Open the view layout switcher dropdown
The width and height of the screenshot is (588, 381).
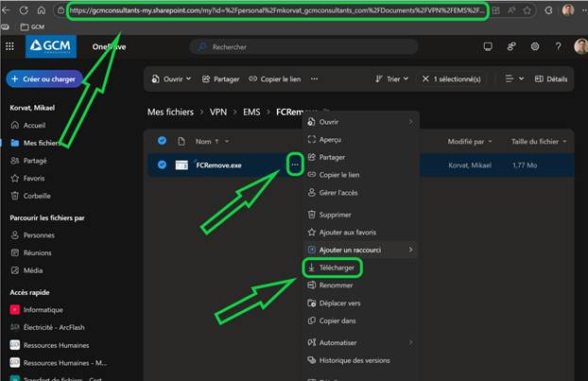click(514, 78)
